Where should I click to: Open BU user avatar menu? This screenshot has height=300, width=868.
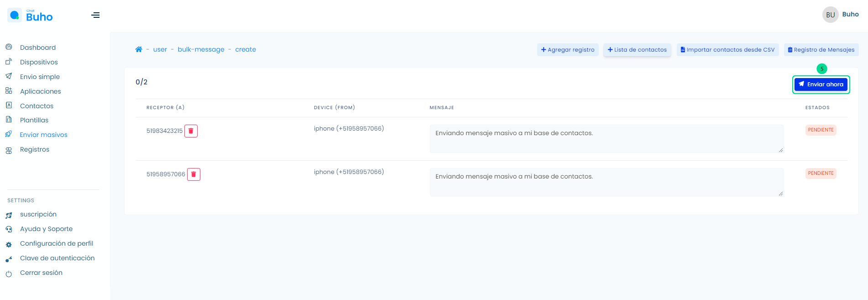coord(830,15)
